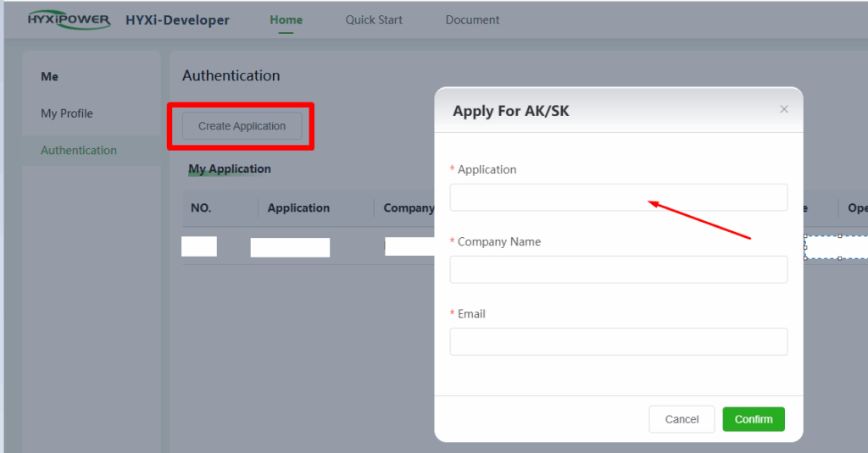Switch to the Home tab
The image size is (868, 453).
click(x=286, y=19)
